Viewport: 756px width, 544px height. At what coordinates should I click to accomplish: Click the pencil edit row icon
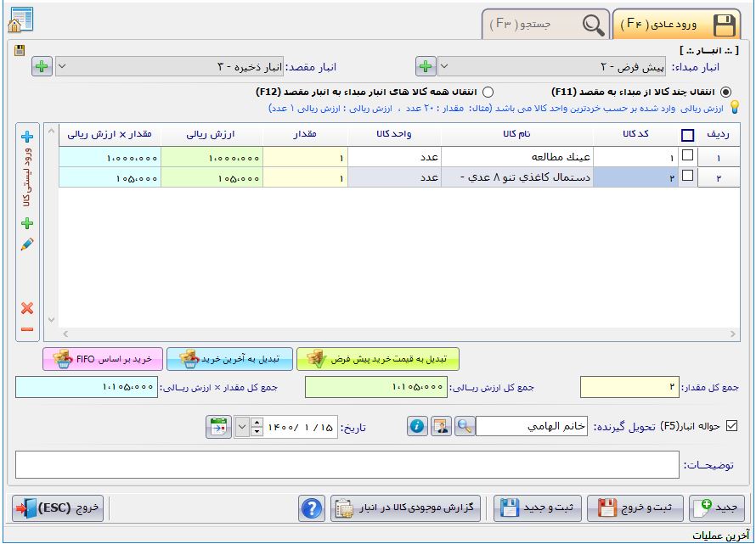(x=27, y=244)
